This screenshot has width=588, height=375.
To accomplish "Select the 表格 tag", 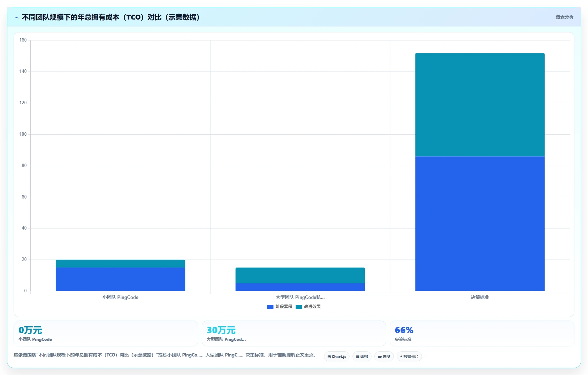I will 362,357.
